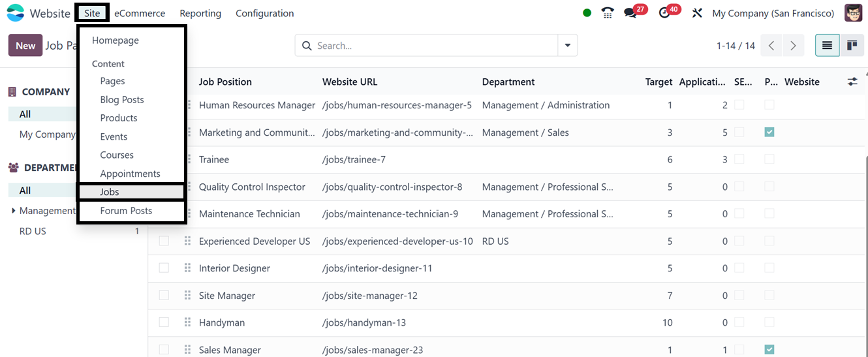Select Blog Posts from Site menu
868x357 pixels.
pos(122,100)
